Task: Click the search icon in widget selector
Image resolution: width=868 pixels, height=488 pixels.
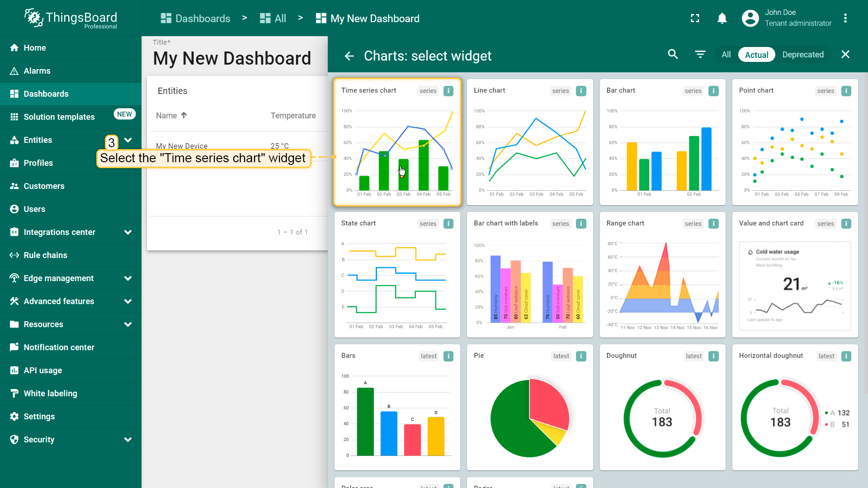Action: (x=673, y=55)
